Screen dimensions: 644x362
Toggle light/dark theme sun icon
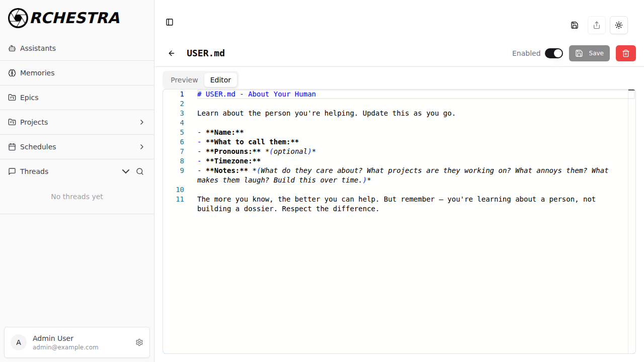(x=619, y=25)
